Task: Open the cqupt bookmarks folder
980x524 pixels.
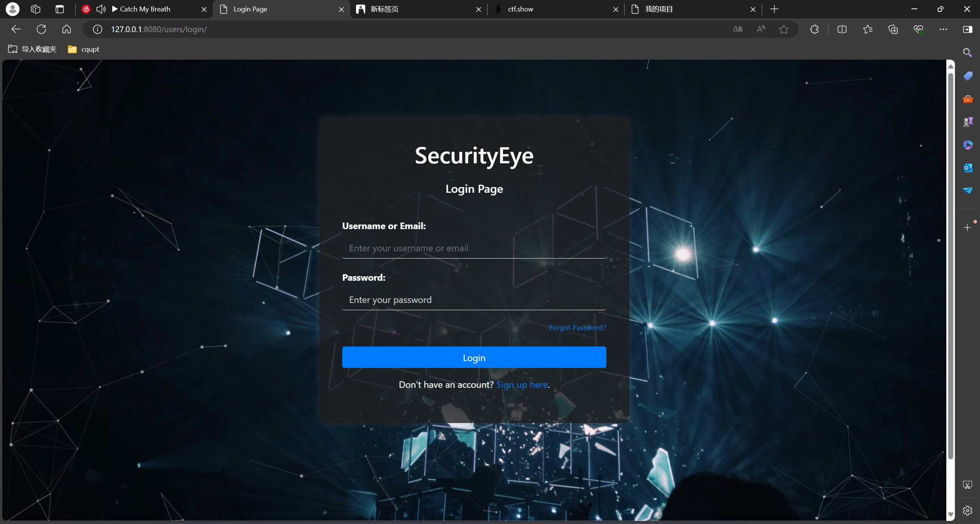Action: pos(83,49)
